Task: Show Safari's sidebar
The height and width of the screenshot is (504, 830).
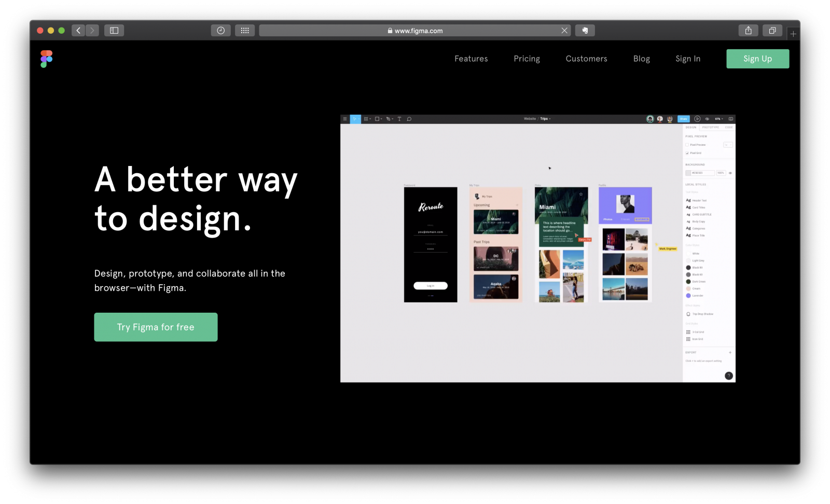Action: [114, 31]
